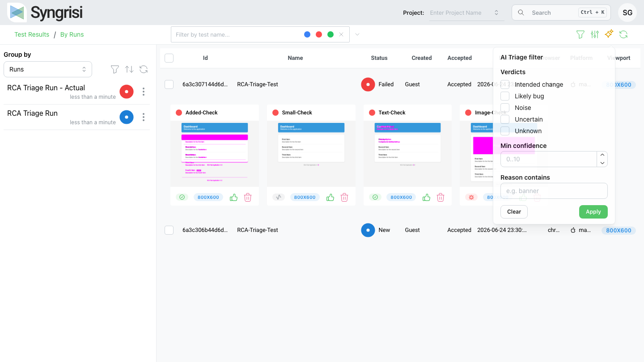Toggle the green Passed status filter dot

[x=330, y=34]
